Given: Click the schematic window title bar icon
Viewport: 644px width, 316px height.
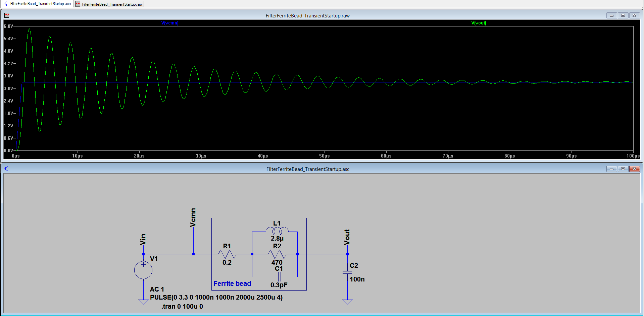Looking at the screenshot, I should 6,169.
